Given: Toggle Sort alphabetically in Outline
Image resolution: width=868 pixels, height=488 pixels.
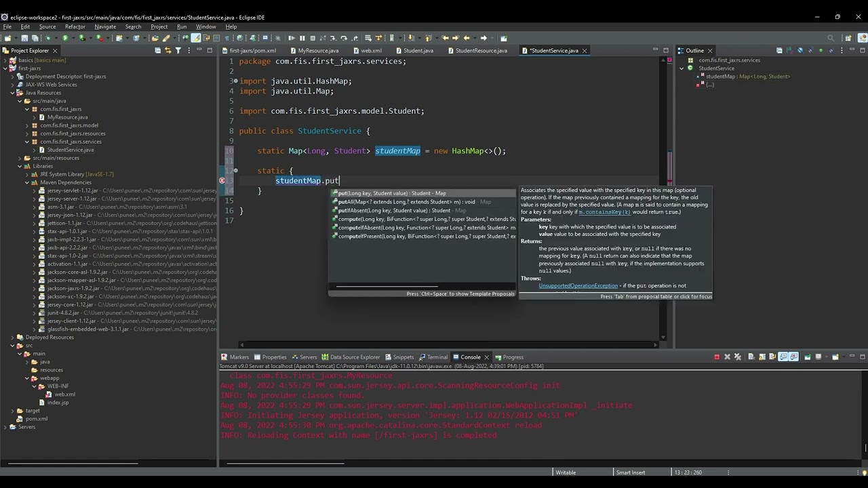Looking at the screenshot, I should pyautogui.click(x=790, y=51).
